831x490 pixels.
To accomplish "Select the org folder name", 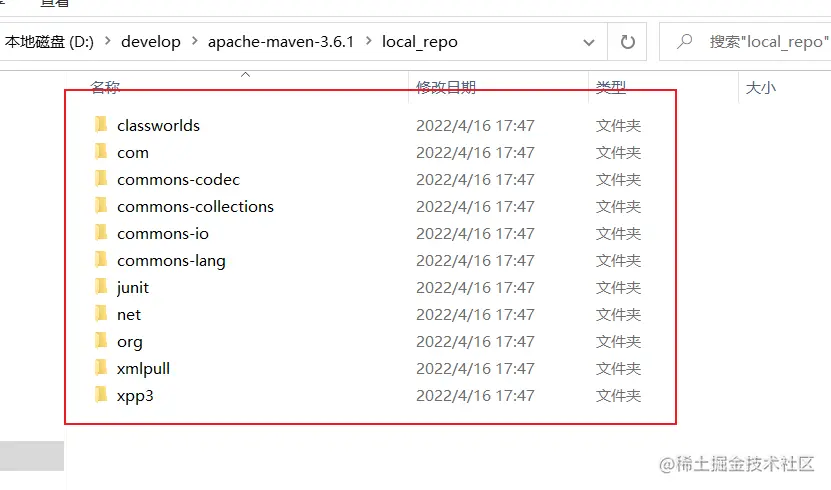I will tap(130, 342).
